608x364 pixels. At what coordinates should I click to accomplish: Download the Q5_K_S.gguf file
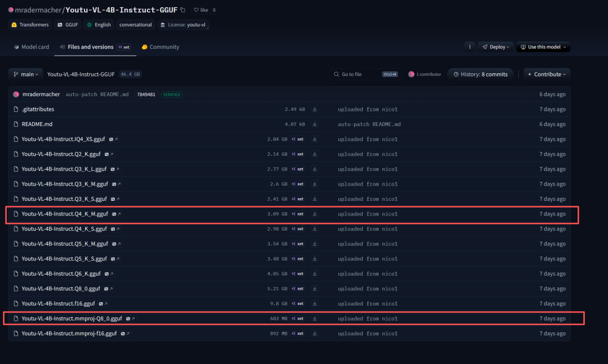tap(315, 259)
